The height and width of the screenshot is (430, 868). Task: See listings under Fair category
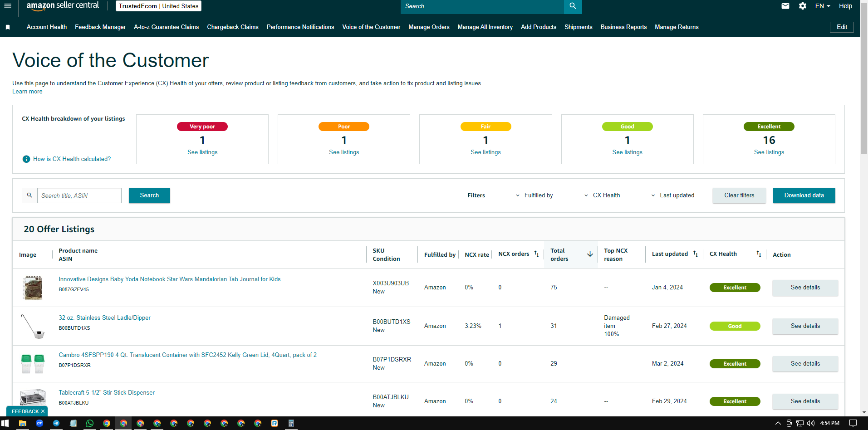[x=485, y=152]
